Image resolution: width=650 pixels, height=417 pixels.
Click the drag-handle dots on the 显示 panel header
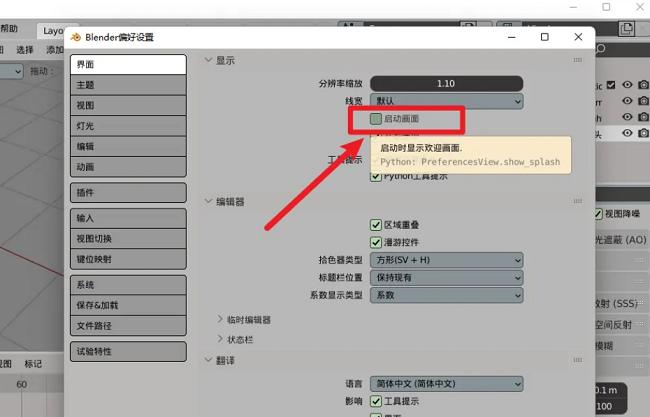click(578, 60)
